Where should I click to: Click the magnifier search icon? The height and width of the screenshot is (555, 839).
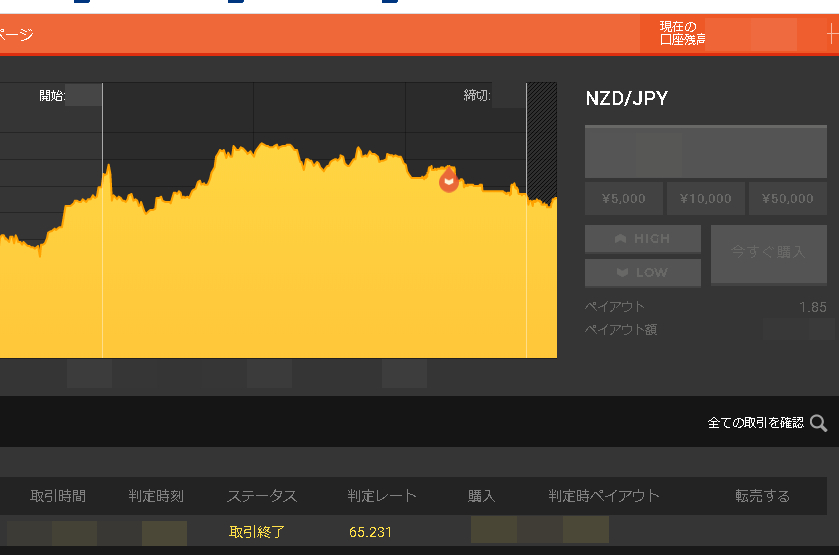(x=819, y=423)
